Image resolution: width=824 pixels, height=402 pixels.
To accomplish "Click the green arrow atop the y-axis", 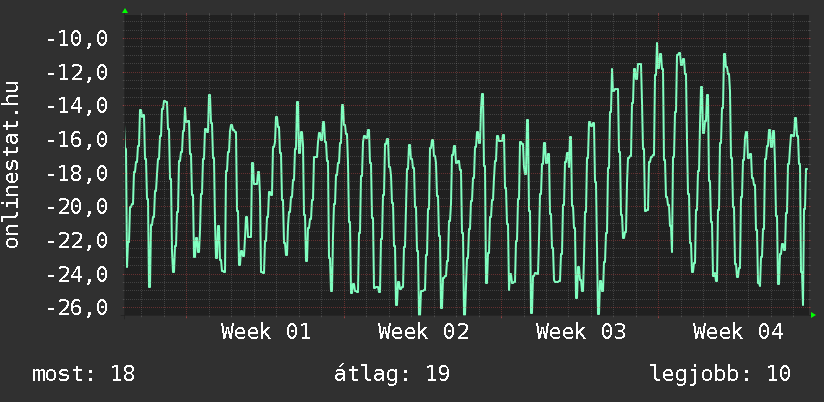I will click(125, 11).
